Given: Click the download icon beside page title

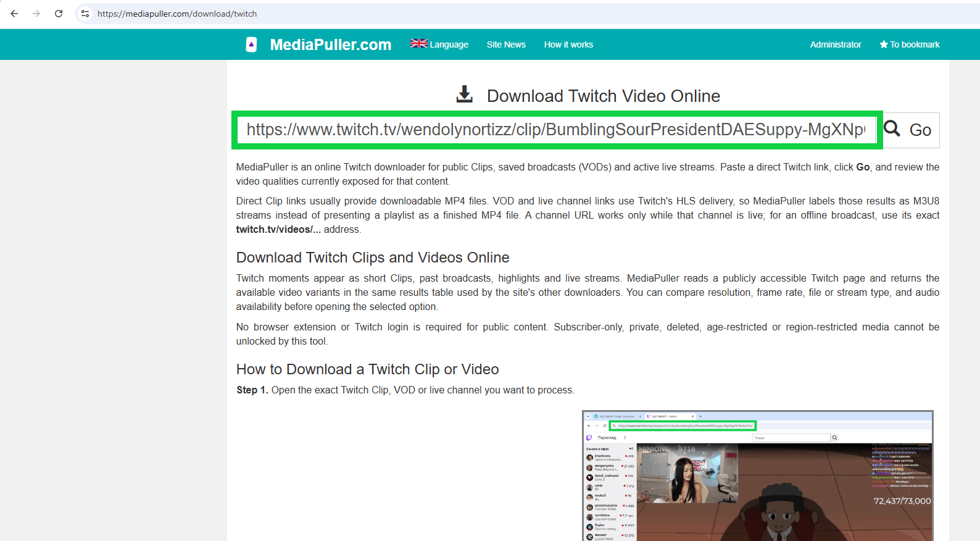Looking at the screenshot, I should tap(465, 94).
